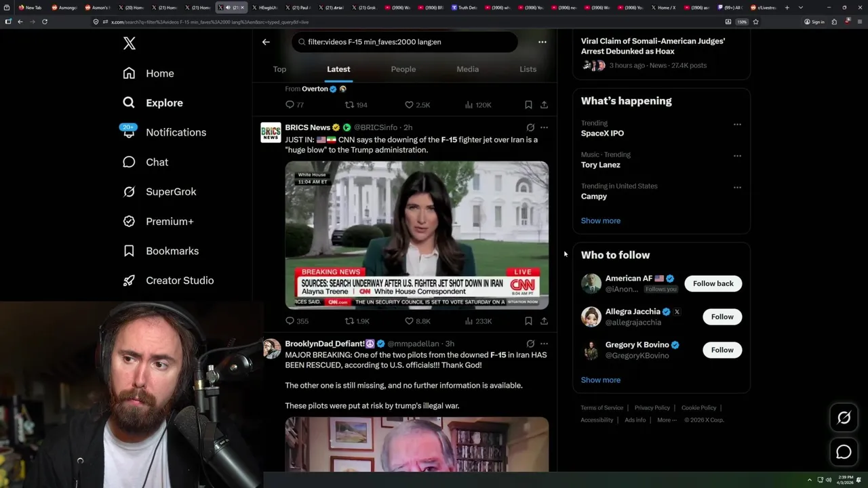
Task: Open the list all tabs chevron
Action: point(801,7)
